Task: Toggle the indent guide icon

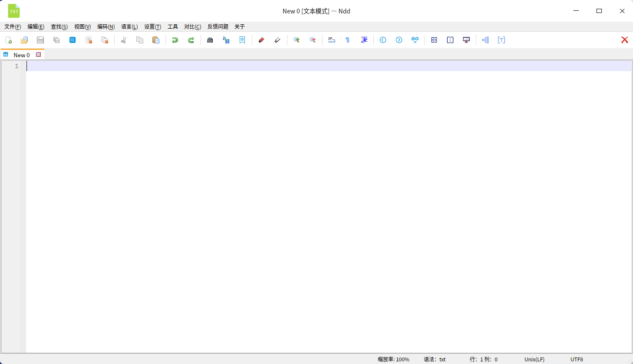Action: coord(364,40)
